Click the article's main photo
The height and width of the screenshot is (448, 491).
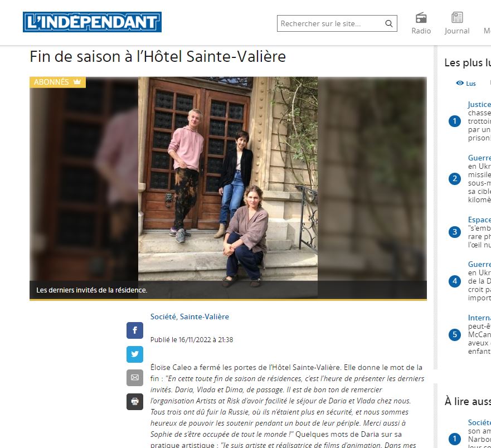[228, 187]
